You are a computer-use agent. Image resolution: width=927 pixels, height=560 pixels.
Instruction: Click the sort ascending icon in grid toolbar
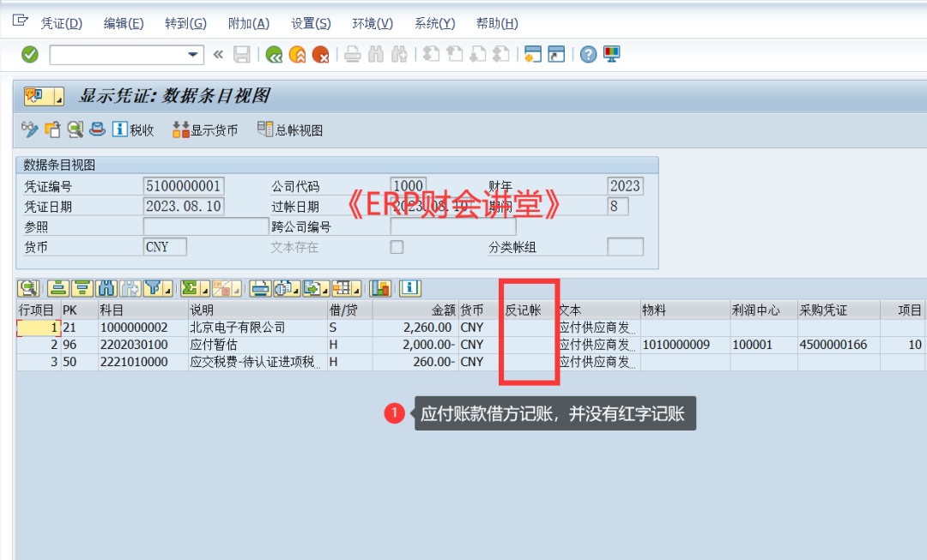58,288
